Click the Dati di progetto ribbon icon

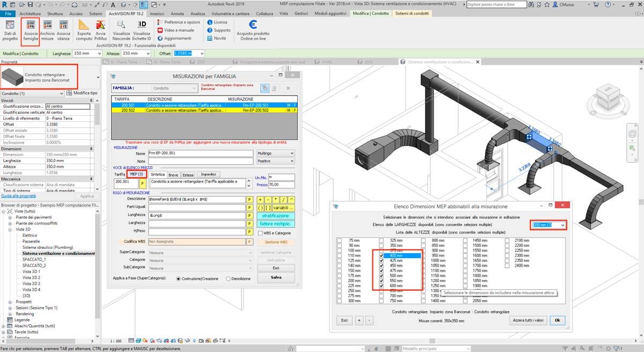click(10, 31)
